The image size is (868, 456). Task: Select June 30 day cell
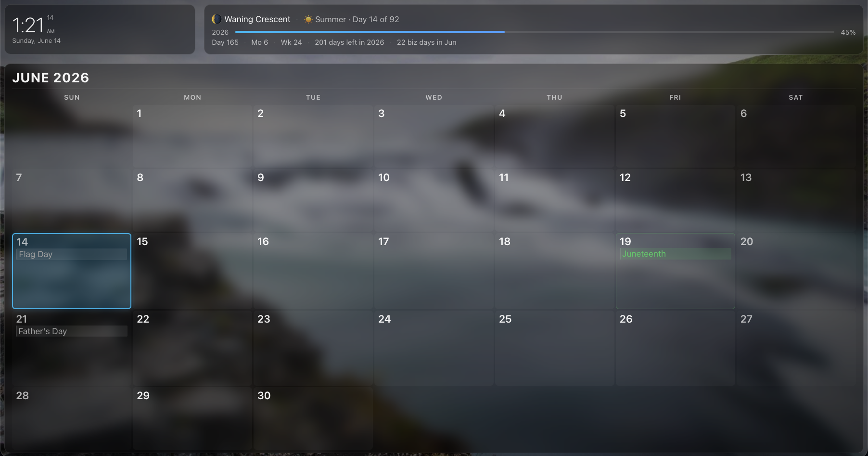pos(313,418)
